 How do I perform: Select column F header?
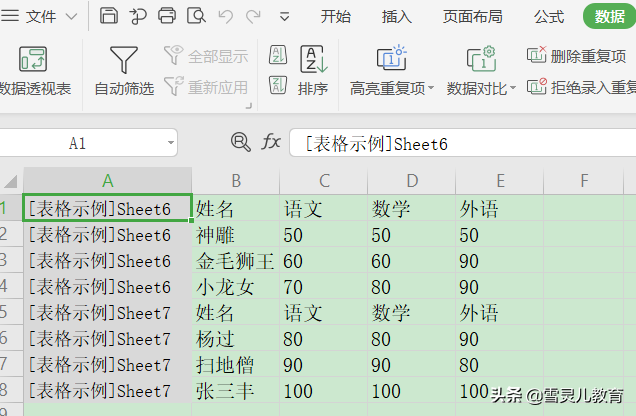[584, 181]
